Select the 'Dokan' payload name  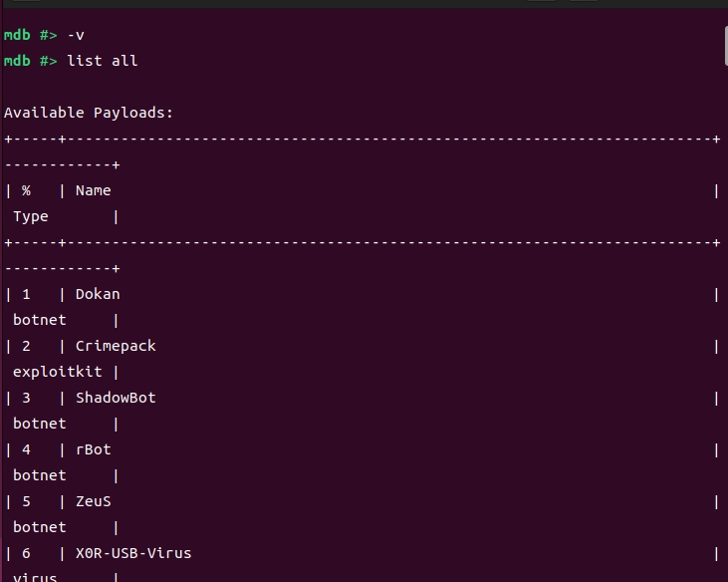tap(98, 294)
